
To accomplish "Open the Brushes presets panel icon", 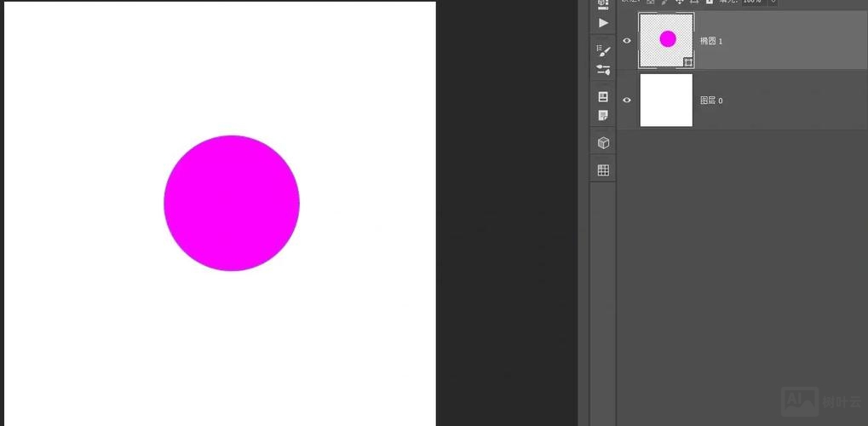I will tap(603, 69).
